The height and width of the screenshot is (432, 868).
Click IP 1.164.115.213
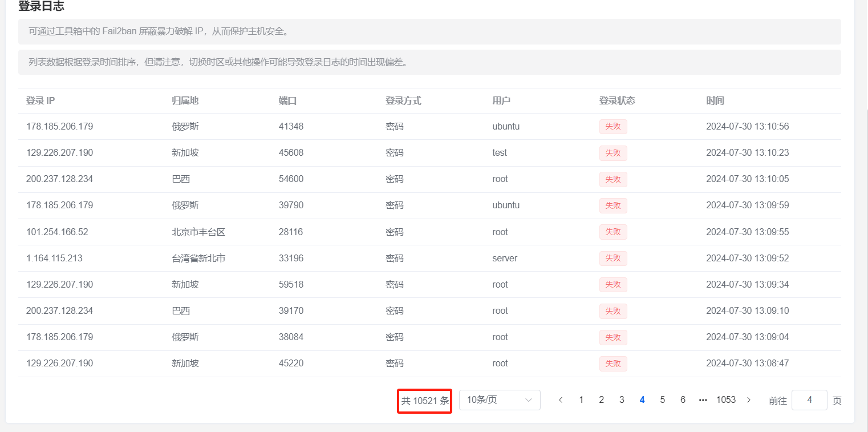click(x=54, y=259)
